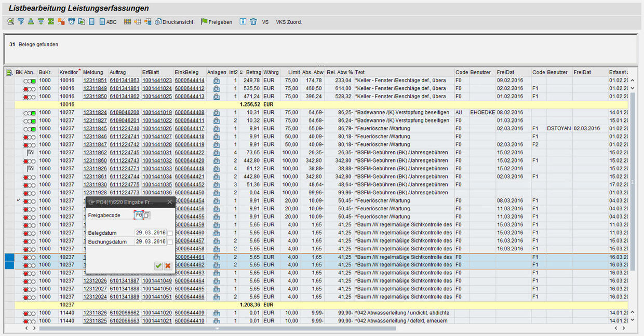
Task: Click the VS toolbar item
Action: coord(265,22)
